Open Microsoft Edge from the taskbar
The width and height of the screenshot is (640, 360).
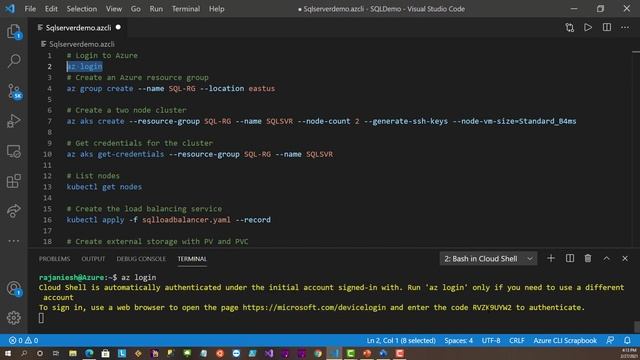89,353
